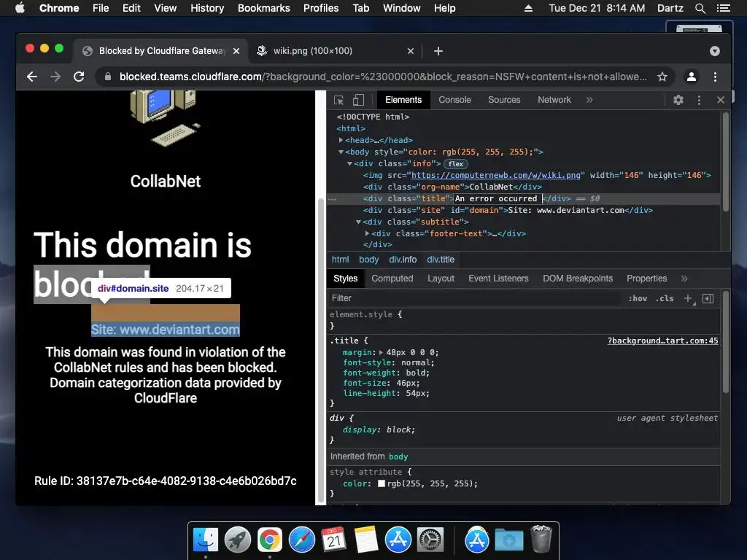Click the ellipsis options on selected node
The height and width of the screenshot is (560, 747).
(333, 199)
